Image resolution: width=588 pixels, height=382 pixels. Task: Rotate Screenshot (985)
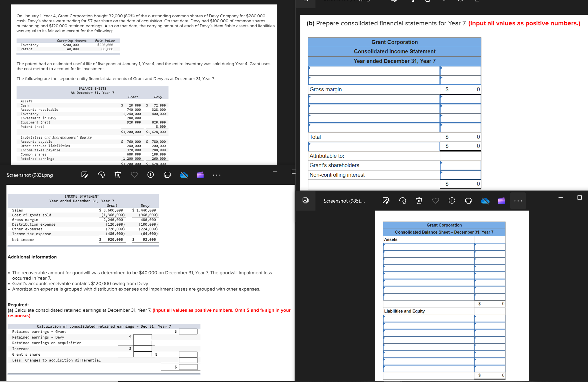403,200
